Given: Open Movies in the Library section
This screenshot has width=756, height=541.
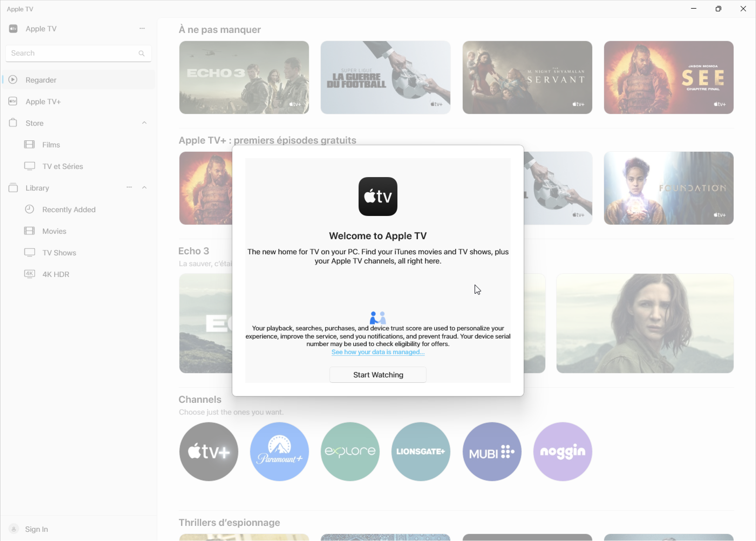Looking at the screenshot, I should pyautogui.click(x=79, y=231).
